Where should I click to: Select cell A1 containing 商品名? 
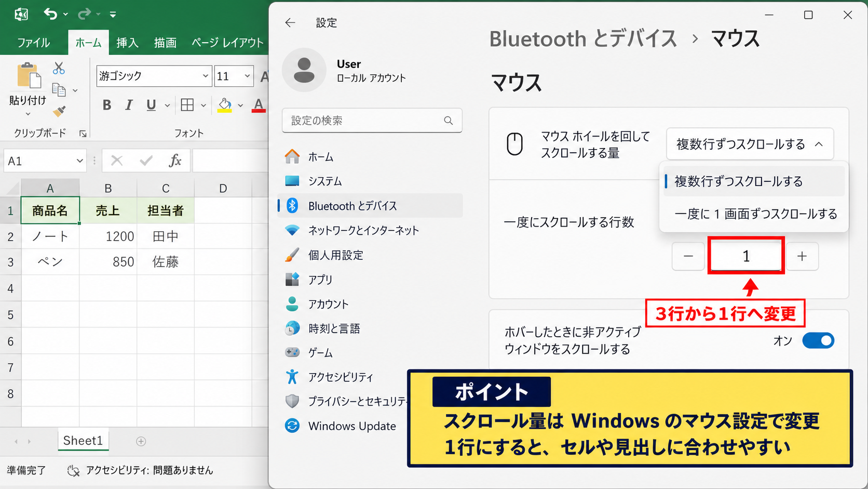coord(50,210)
